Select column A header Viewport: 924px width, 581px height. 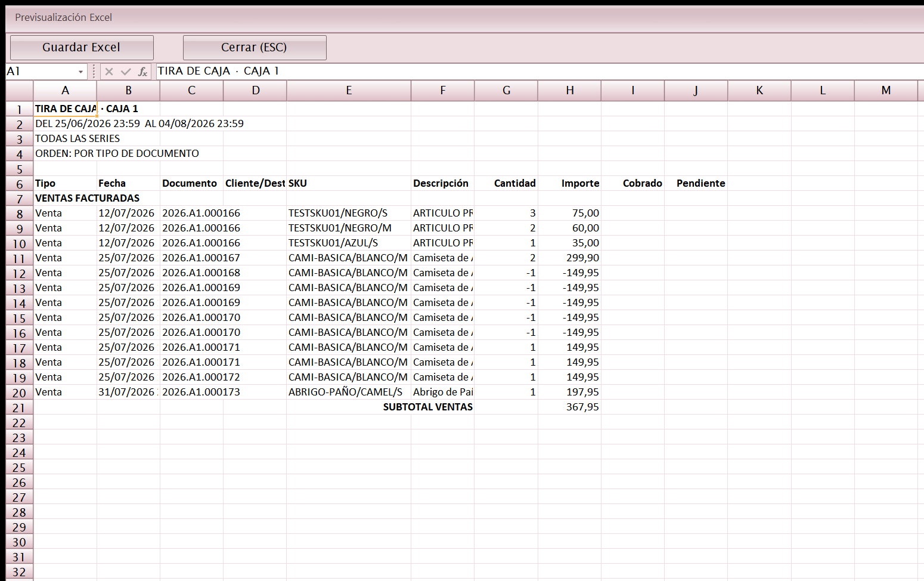pyautogui.click(x=65, y=90)
